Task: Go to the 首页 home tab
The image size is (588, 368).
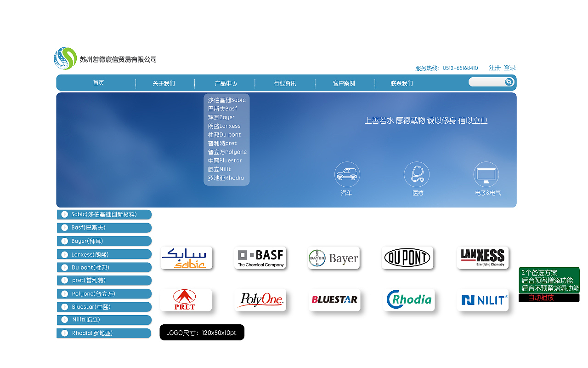Action: click(x=98, y=83)
